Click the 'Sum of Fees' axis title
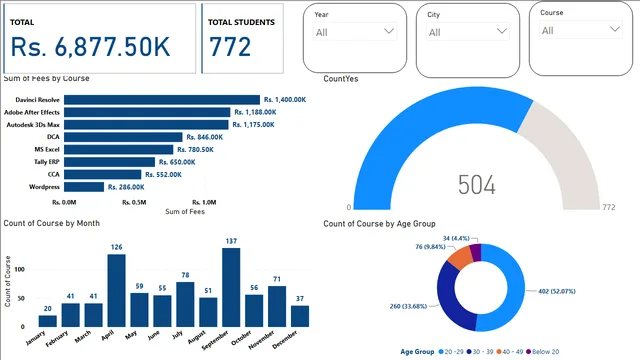The image size is (640, 360). click(185, 211)
